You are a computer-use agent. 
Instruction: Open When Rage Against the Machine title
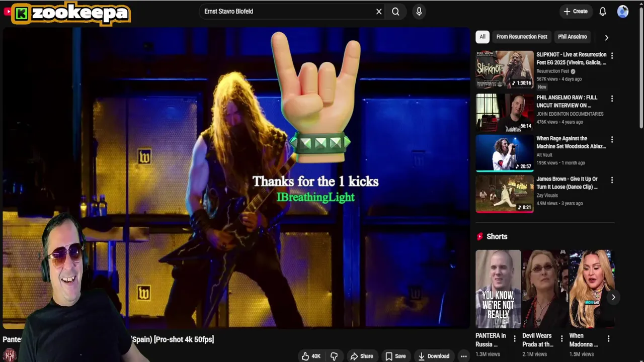point(571,142)
